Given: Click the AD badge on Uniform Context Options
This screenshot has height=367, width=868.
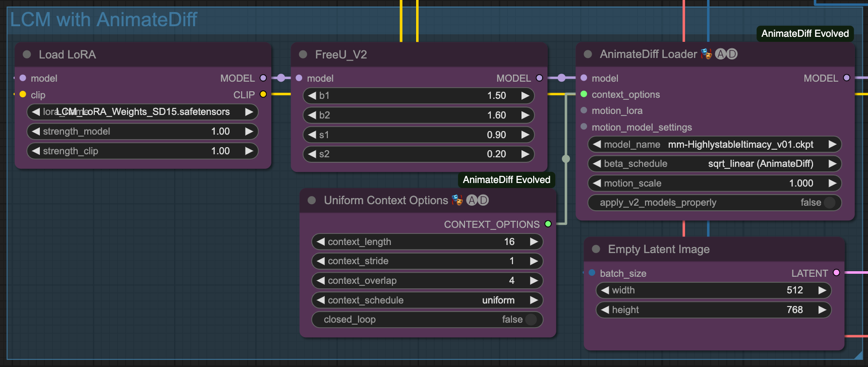Looking at the screenshot, I should coord(477,200).
